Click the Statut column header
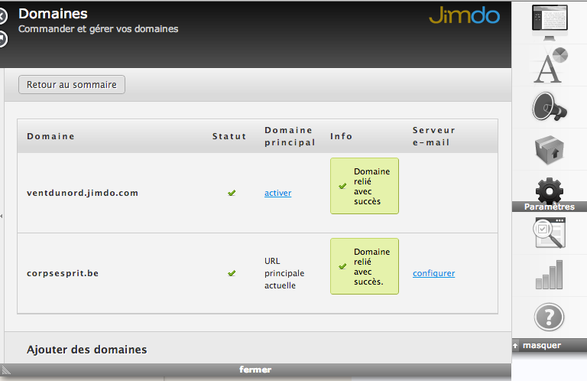The height and width of the screenshot is (381, 587). point(229,136)
